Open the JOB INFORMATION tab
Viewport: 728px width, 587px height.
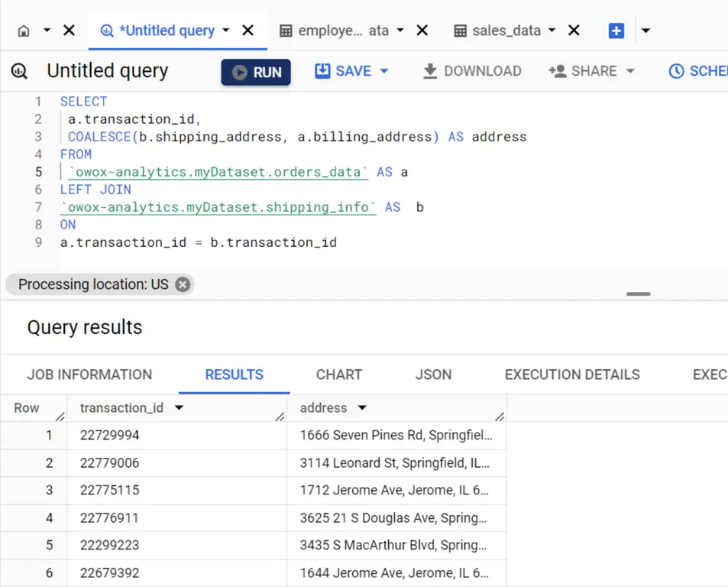pyautogui.click(x=89, y=375)
